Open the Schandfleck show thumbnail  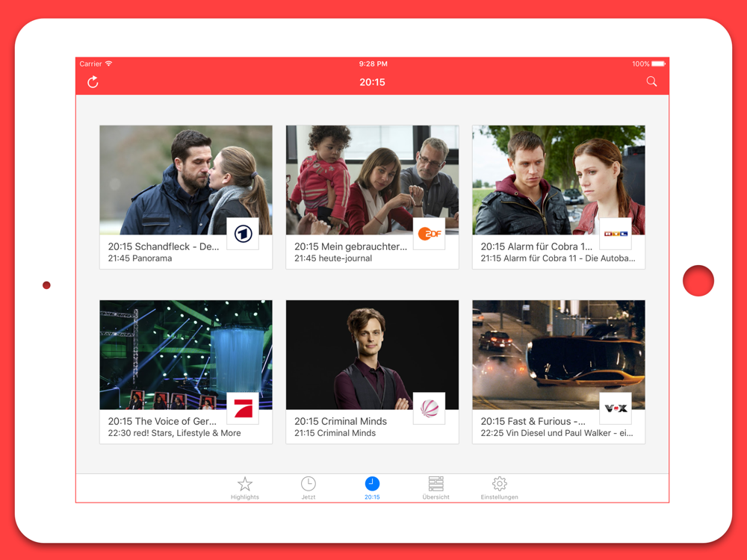click(x=186, y=180)
